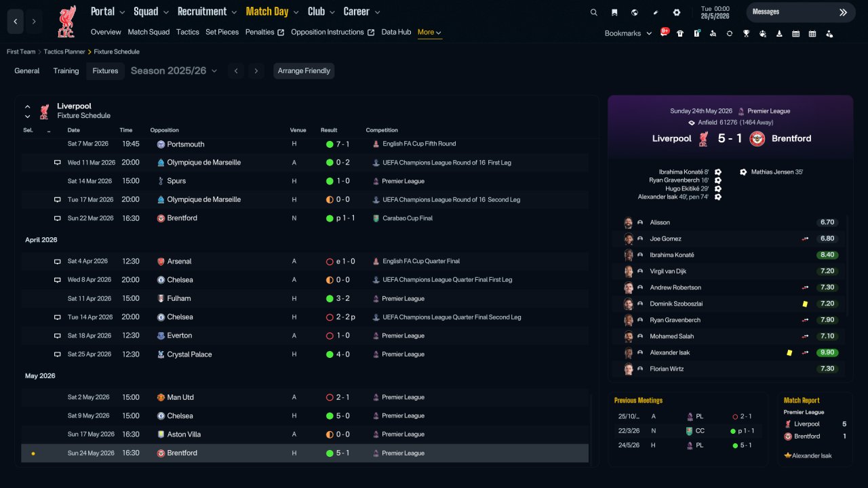Click First Team breadcrumb link
868x488 pixels.
coord(21,52)
